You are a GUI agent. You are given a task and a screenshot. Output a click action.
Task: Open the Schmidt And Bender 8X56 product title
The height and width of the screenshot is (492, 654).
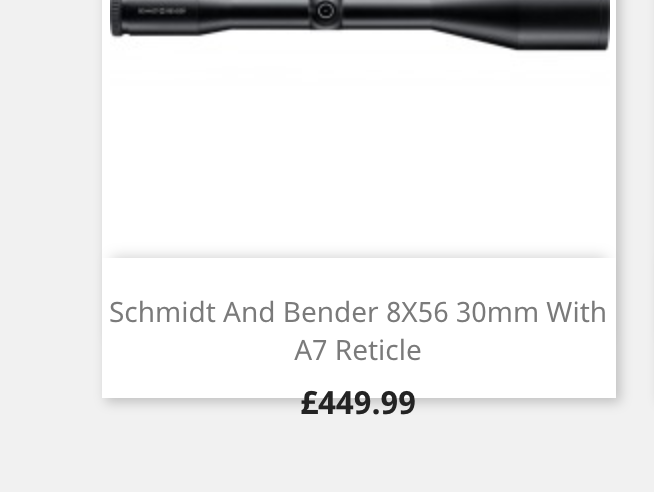[358, 331]
